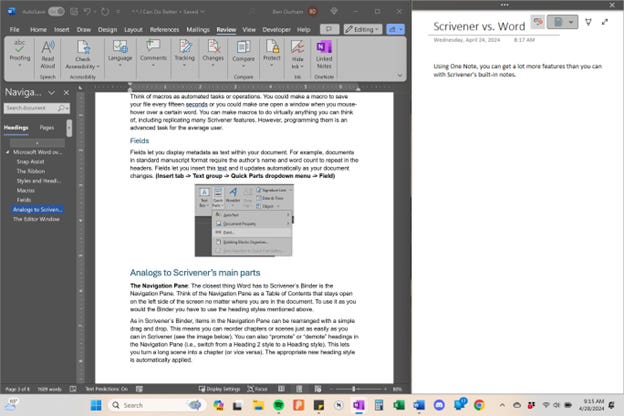Adjust the zoom slider in status bar
Screen dimensions: 624x416
[353, 389]
